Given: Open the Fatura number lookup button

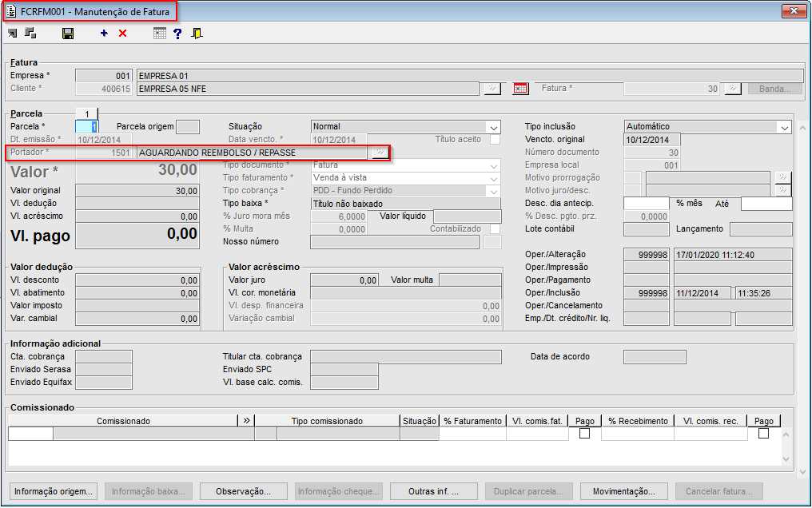Looking at the screenshot, I should [x=733, y=89].
